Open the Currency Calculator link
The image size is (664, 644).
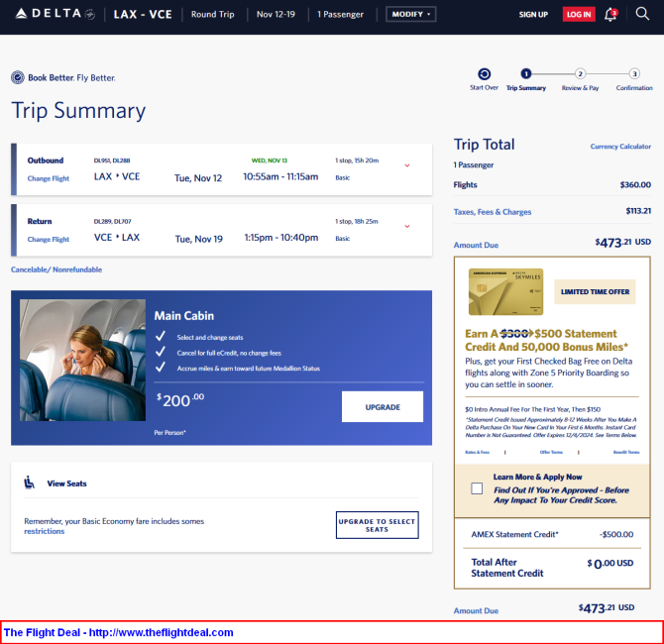pyautogui.click(x=620, y=147)
